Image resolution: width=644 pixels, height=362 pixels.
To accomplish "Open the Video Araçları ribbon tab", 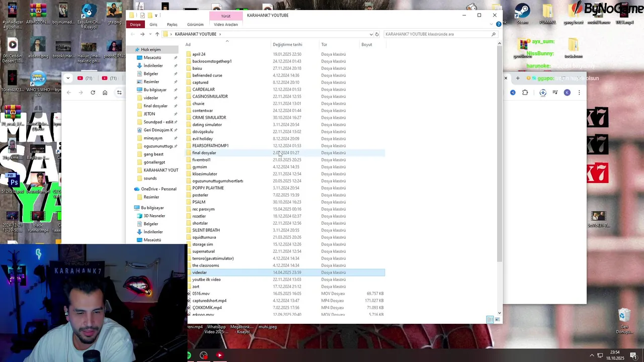I will (226, 25).
